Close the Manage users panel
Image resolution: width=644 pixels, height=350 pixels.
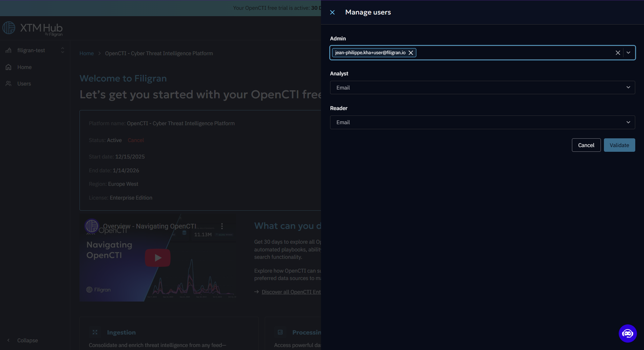(332, 12)
